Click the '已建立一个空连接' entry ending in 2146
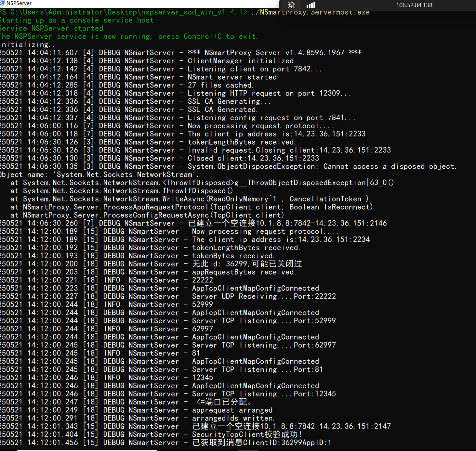This screenshot has height=451, width=476. pos(193,224)
